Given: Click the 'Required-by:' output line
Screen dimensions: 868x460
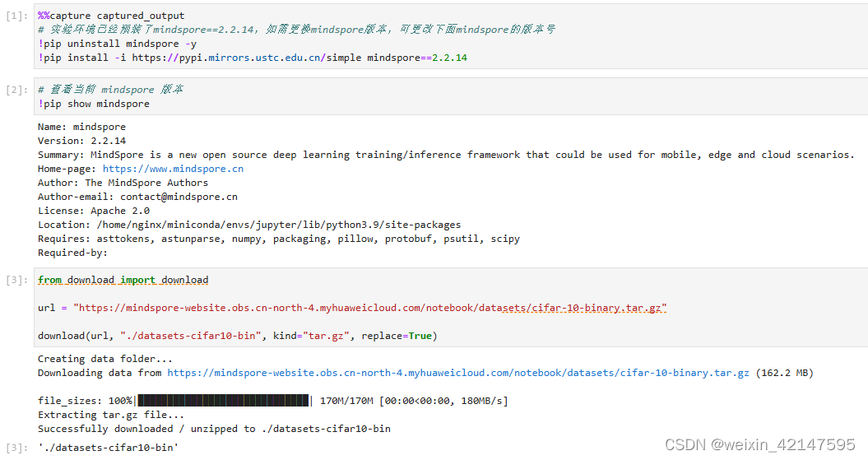Looking at the screenshot, I should point(72,253).
